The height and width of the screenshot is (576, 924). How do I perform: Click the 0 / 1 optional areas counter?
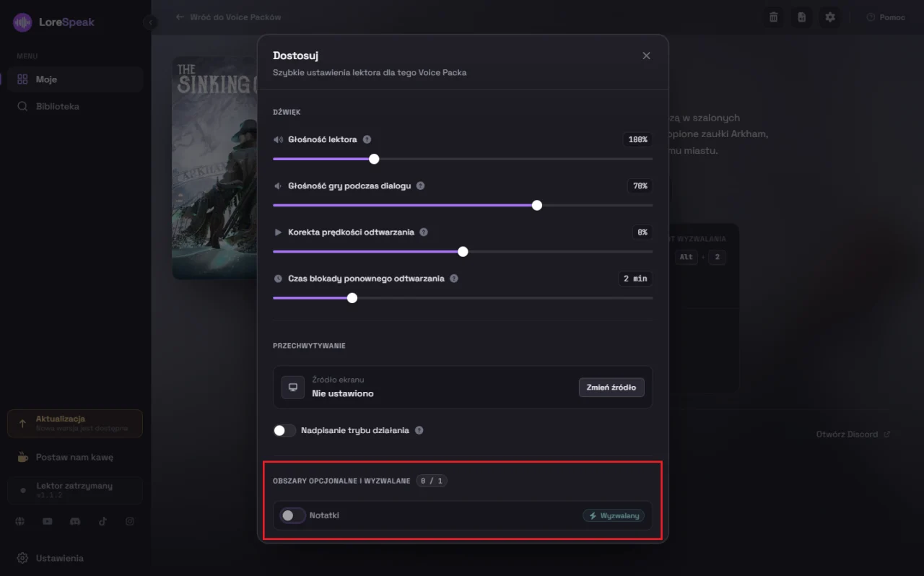tap(432, 481)
